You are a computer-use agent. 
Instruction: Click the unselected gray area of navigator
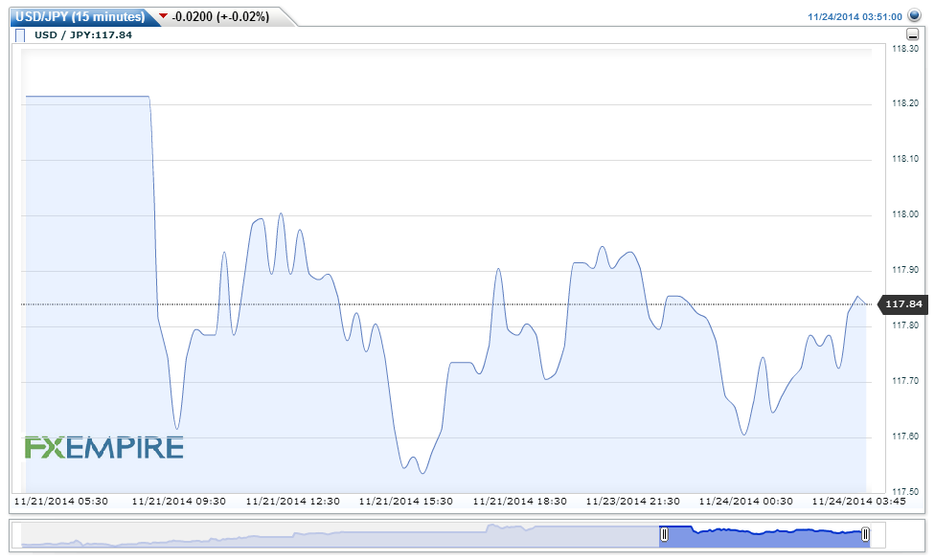(340, 537)
